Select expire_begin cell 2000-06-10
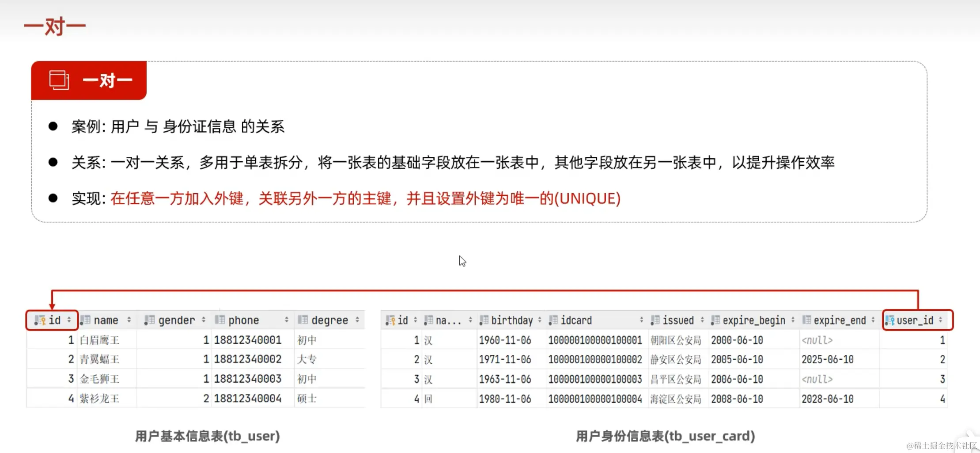This screenshot has width=980, height=453. [737, 340]
